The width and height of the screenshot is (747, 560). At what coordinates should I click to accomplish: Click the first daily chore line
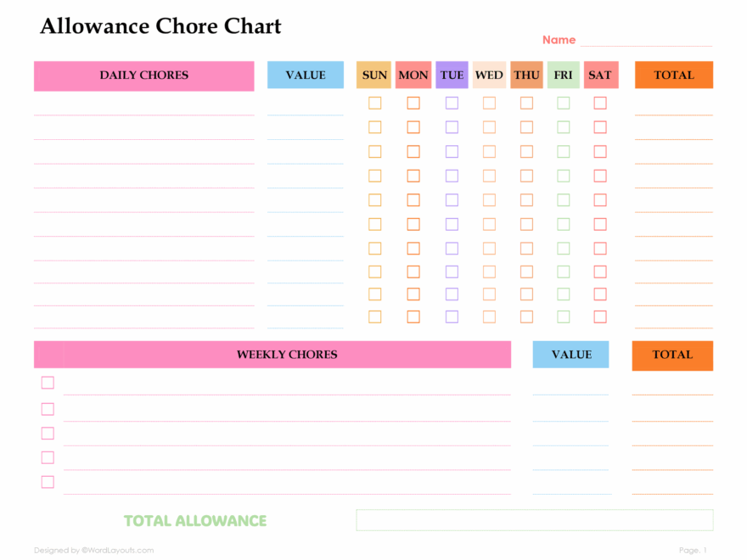144,109
